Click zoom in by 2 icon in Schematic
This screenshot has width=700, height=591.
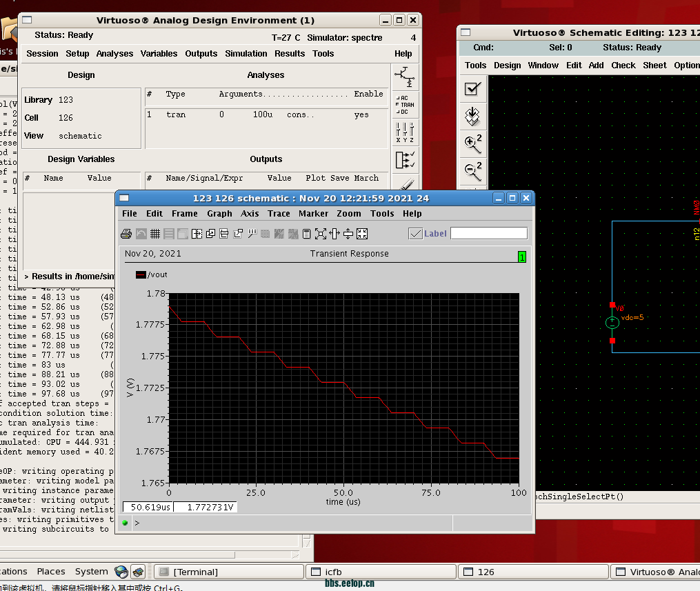click(x=473, y=143)
